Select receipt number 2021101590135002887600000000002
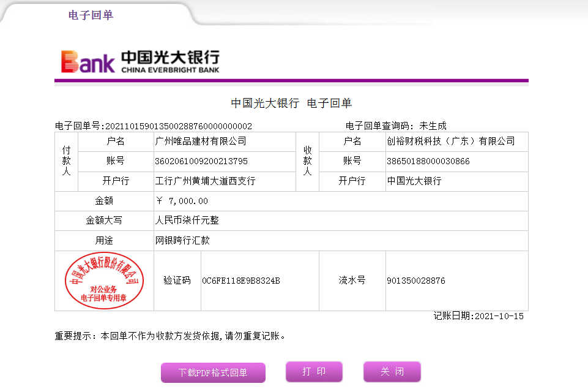Viewport: 588px width, 389px height. [179, 126]
